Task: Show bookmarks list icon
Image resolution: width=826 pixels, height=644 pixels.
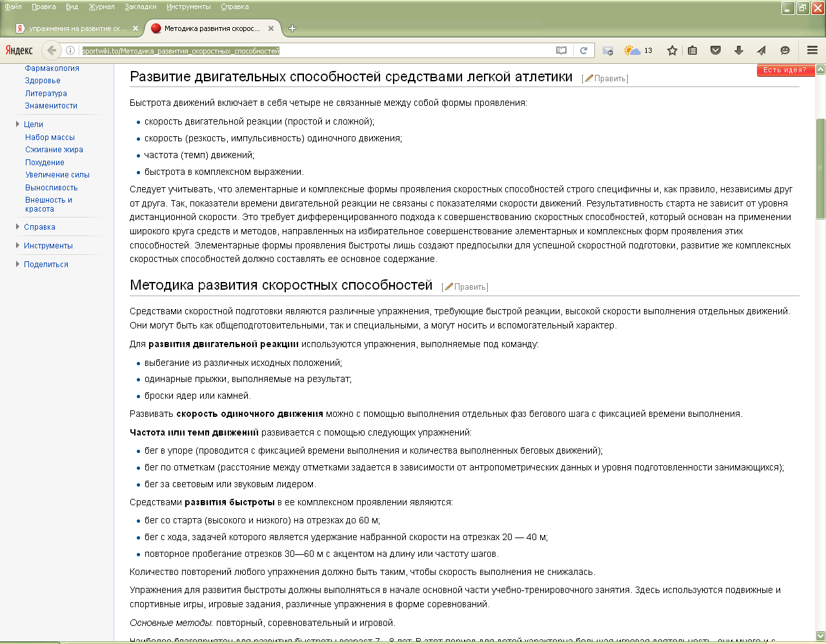Action: tap(692, 50)
